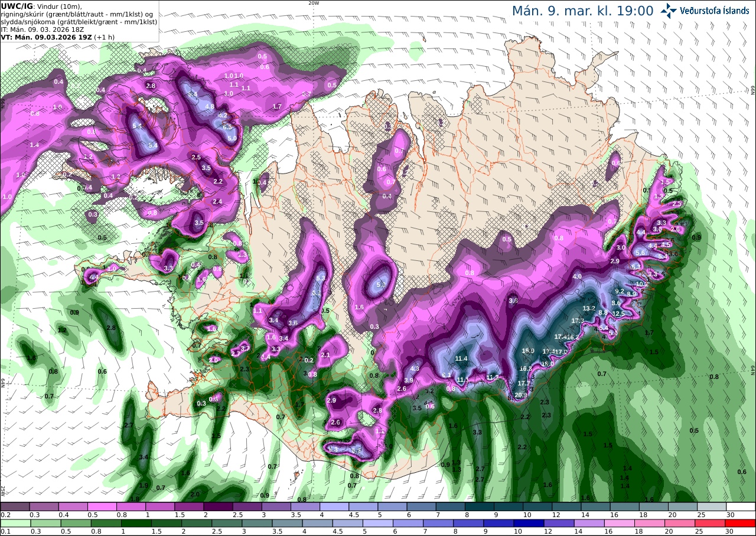The height and width of the screenshot is (536, 756).
Task: Click the IT: Mán. 09. 03. 2026 18Z line
Action: [43, 29]
